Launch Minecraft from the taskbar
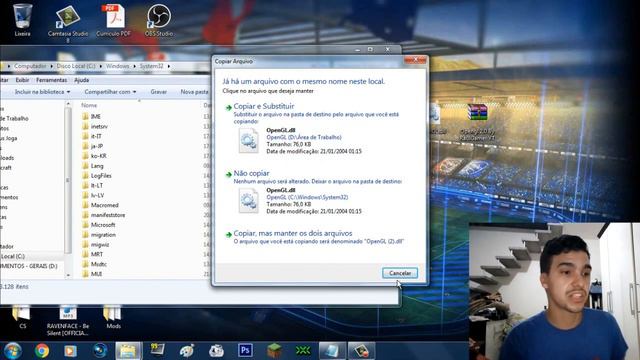Image resolution: width=640 pixels, height=360 pixels. point(274,351)
